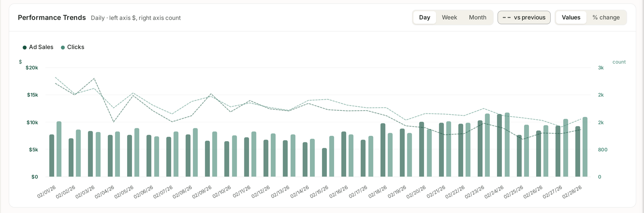Viewport: 644px width, 213px height.
Task: Switch to % change display
Action: [x=606, y=17]
